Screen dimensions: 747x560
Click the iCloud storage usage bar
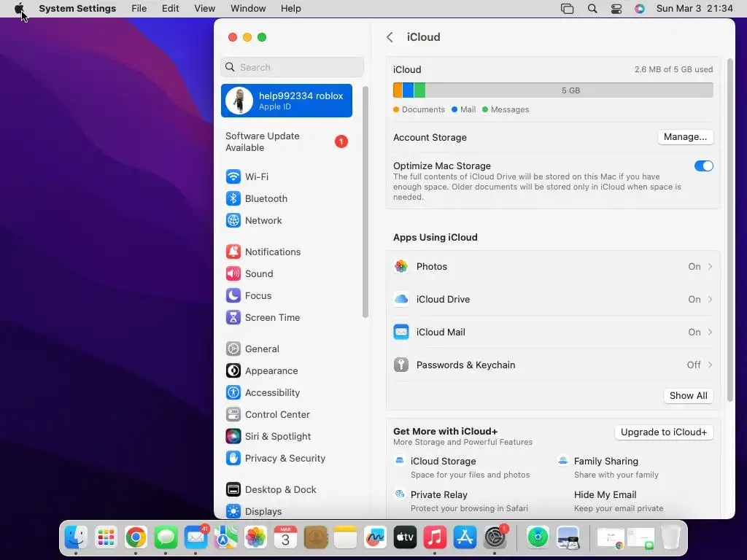553,90
